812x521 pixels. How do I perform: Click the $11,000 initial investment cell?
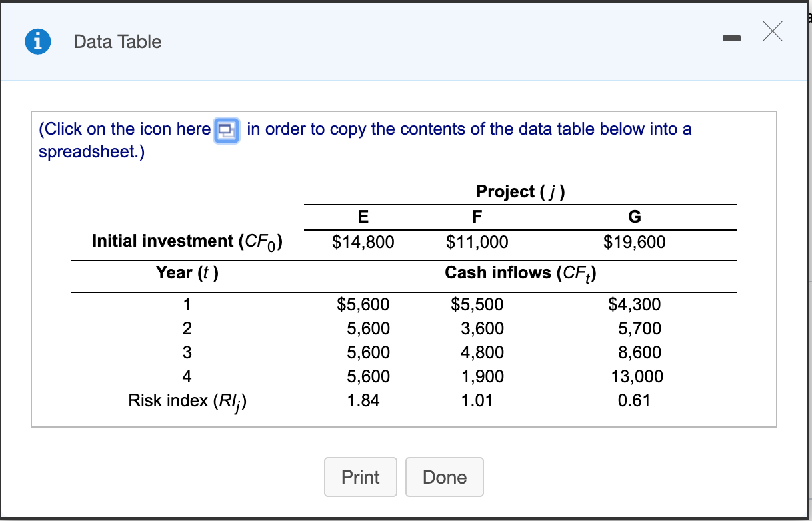point(477,242)
